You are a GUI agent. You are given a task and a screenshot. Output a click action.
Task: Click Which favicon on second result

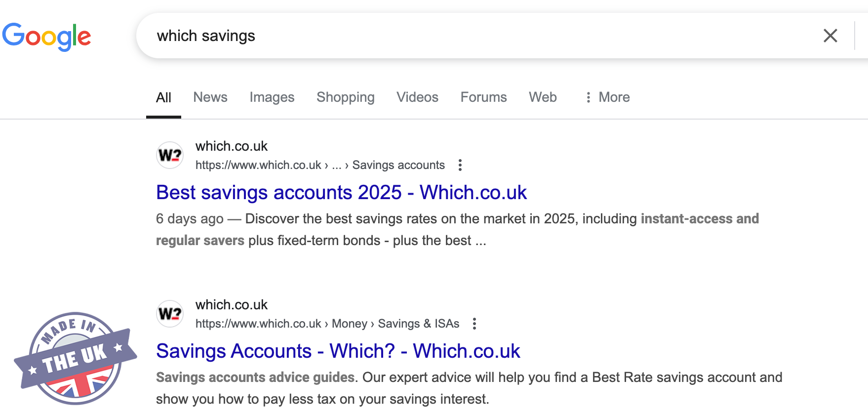(x=170, y=314)
